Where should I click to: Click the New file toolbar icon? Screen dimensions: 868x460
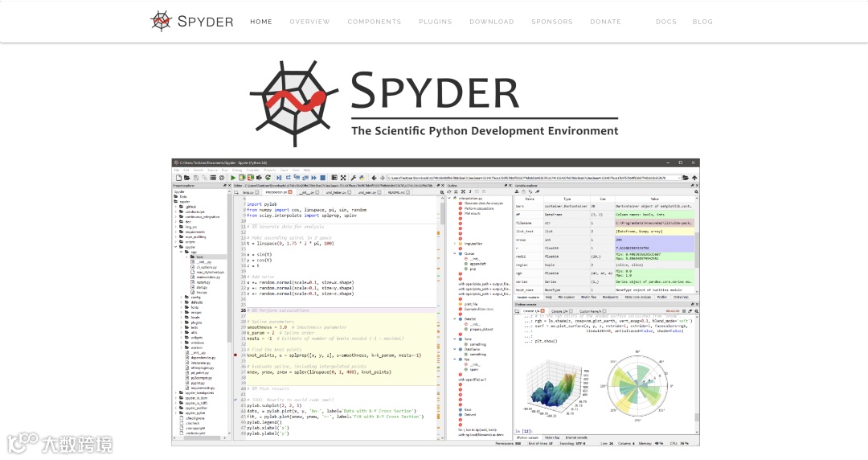(x=178, y=178)
